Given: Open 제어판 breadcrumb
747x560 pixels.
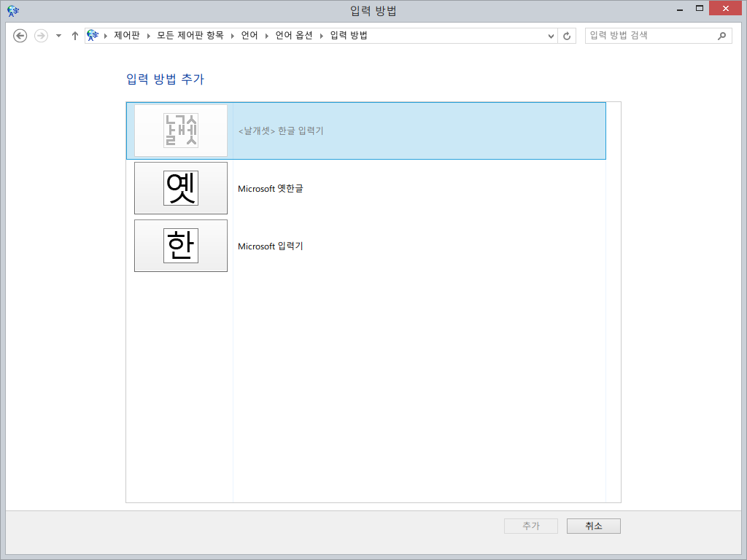Looking at the screenshot, I should (x=127, y=36).
